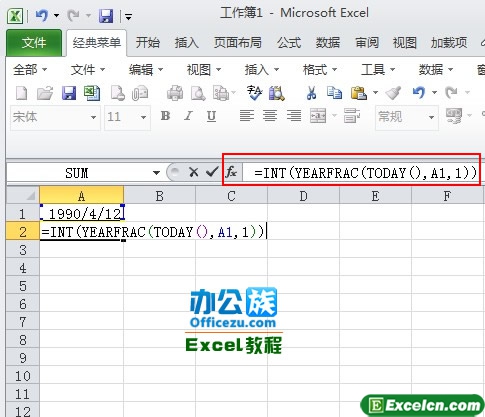
Task: Switch to the 开始 ribbon tab
Action: (148, 43)
